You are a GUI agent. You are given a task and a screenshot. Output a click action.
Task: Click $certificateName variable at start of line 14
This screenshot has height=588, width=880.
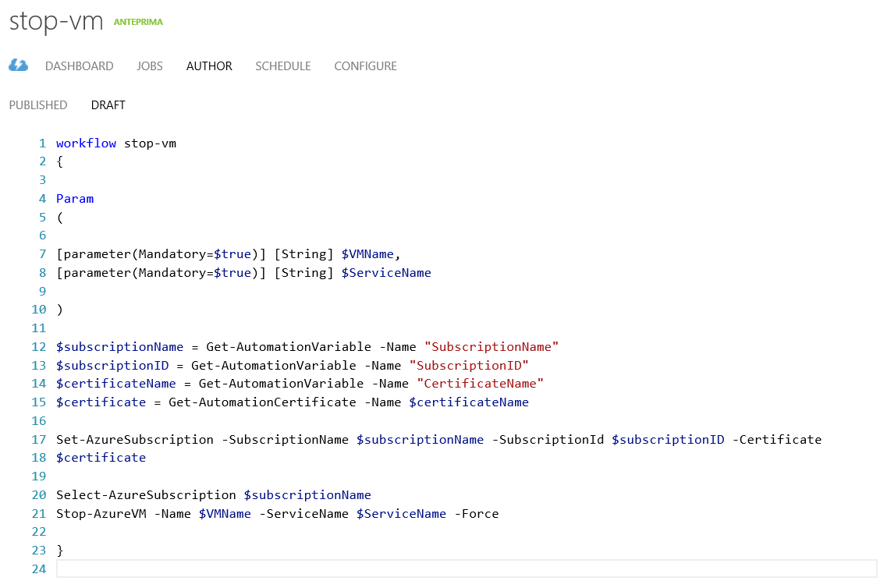[115, 384]
